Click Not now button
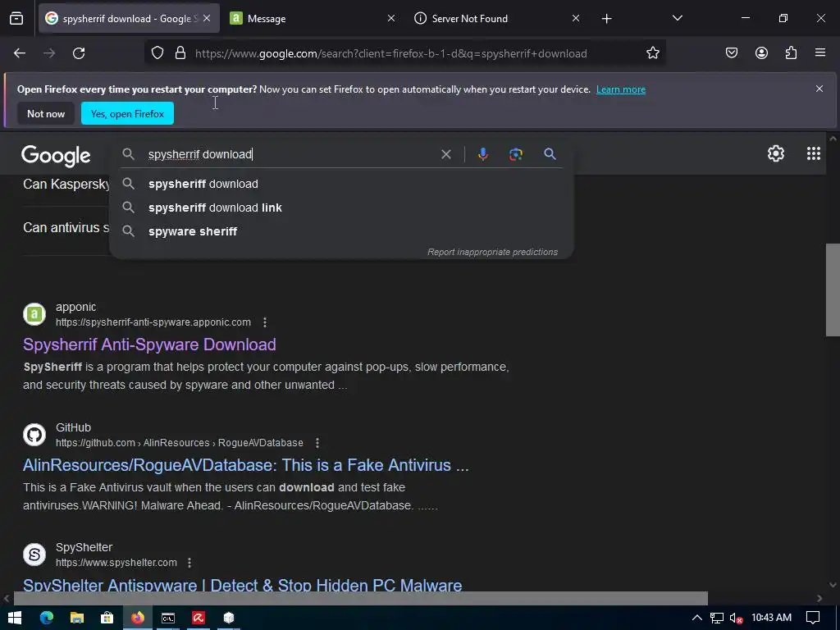 [46, 113]
